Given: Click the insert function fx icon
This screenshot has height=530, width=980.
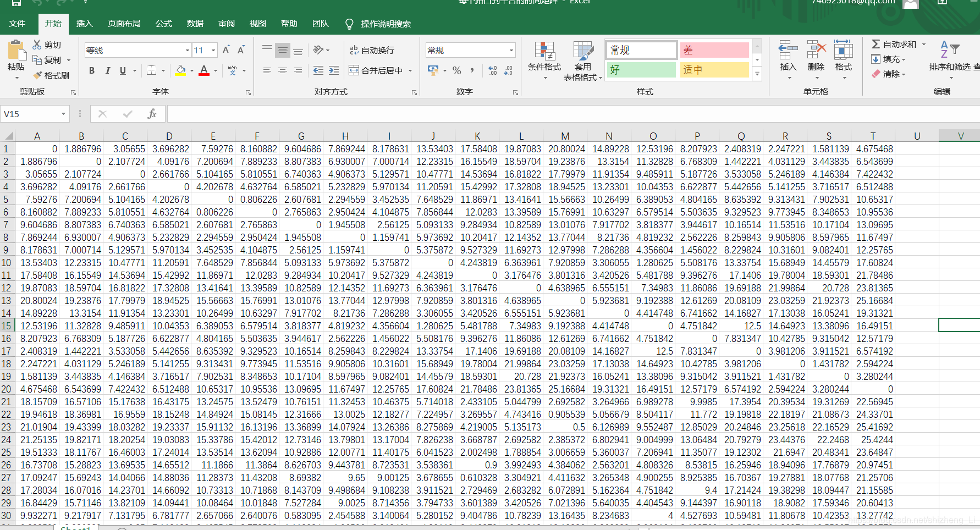Looking at the screenshot, I should click(x=152, y=114).
